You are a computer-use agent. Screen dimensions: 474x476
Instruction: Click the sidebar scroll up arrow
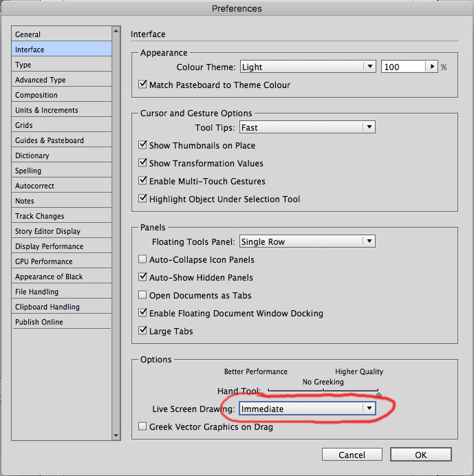(x=116, y=31)
